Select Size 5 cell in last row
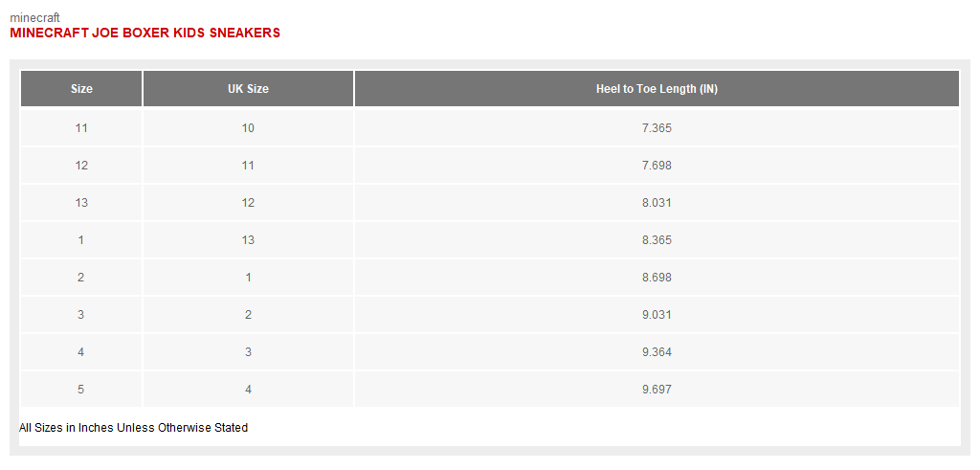The image size is (980, 470). tap(81, 390)
